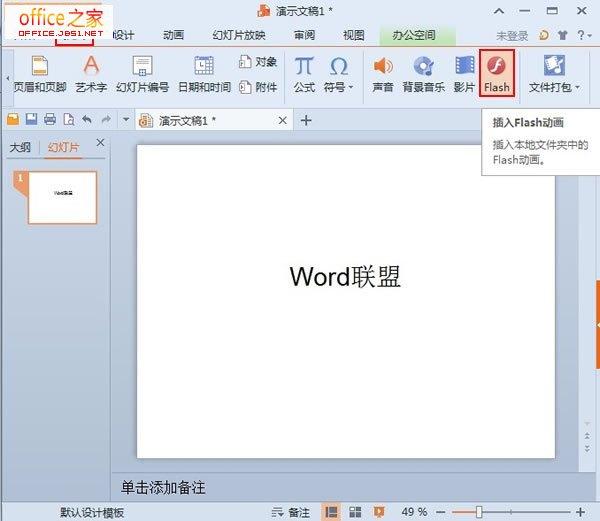Image resolution: width=600 pixels, height=521 pixels.
Task: Click the zoom slider handle
Action: coord(480,511)
